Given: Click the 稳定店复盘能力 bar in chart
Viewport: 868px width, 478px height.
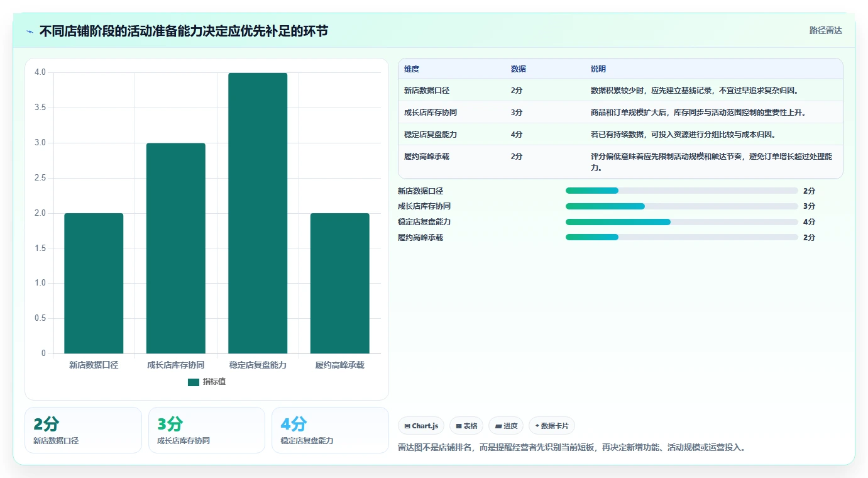Looking at the screenshot, I should pyautogui.click(x=258, y=213).
